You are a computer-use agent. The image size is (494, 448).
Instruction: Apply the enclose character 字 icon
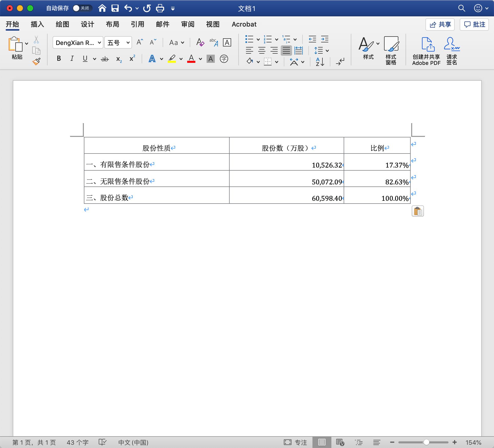[224, 59]
